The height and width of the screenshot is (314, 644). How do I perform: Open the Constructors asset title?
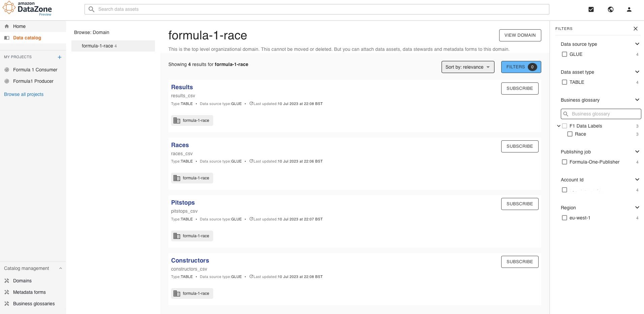tap(190, 260)
